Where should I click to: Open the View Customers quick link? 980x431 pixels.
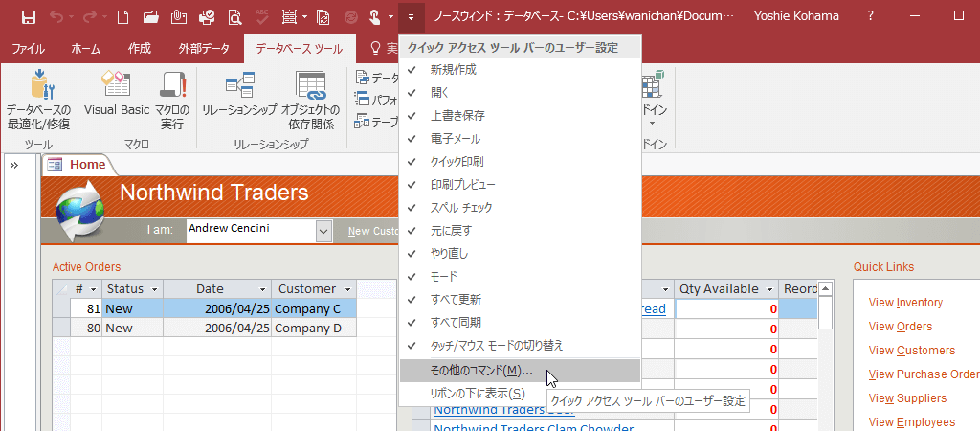click(x=912, y=351)
